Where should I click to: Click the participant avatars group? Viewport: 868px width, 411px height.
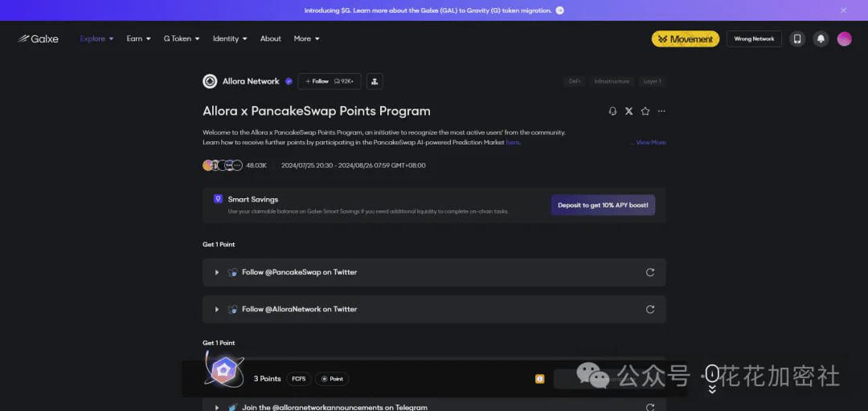pos(223,165)
